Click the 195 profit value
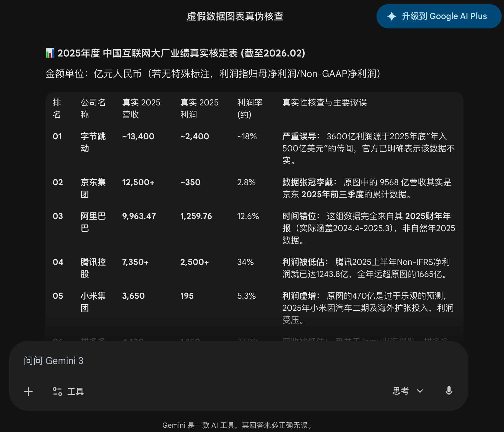The image size is (504, 432). point(187,296)
